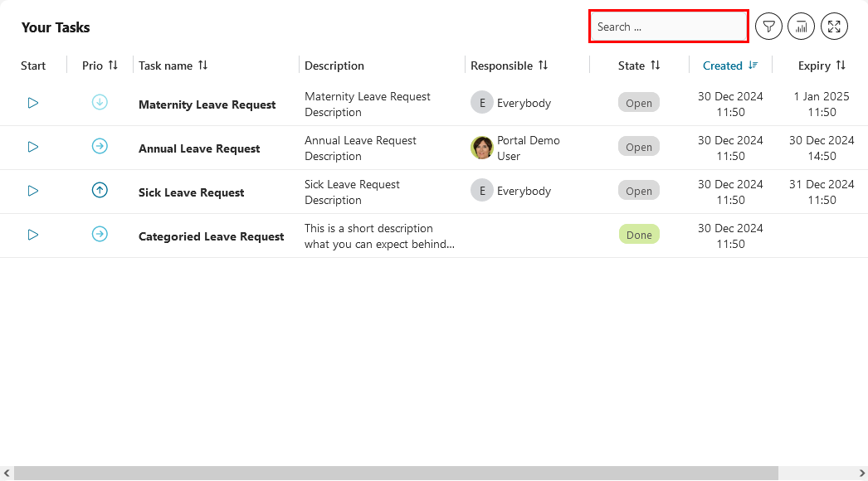Toggle Created column descending sort icon

pos(753,66)
